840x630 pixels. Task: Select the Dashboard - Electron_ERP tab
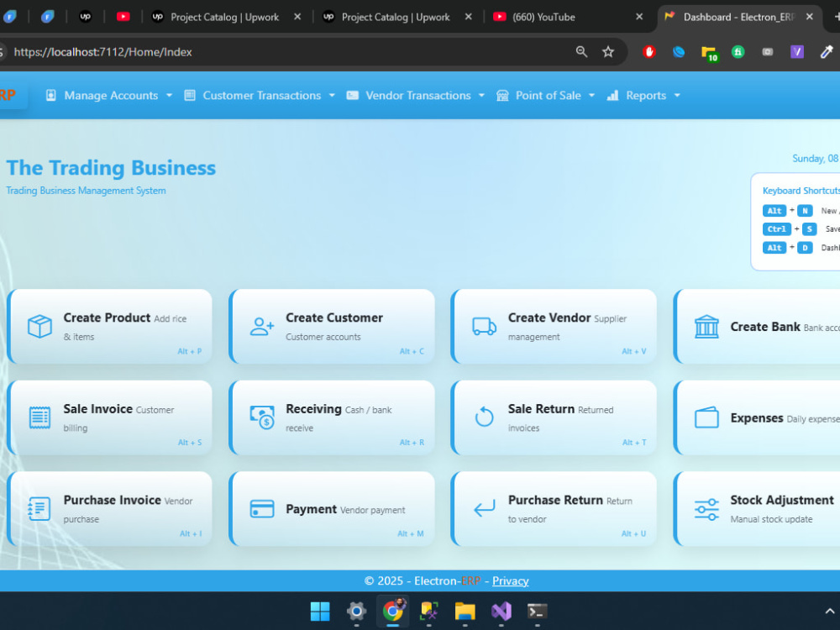click(739, 17)
